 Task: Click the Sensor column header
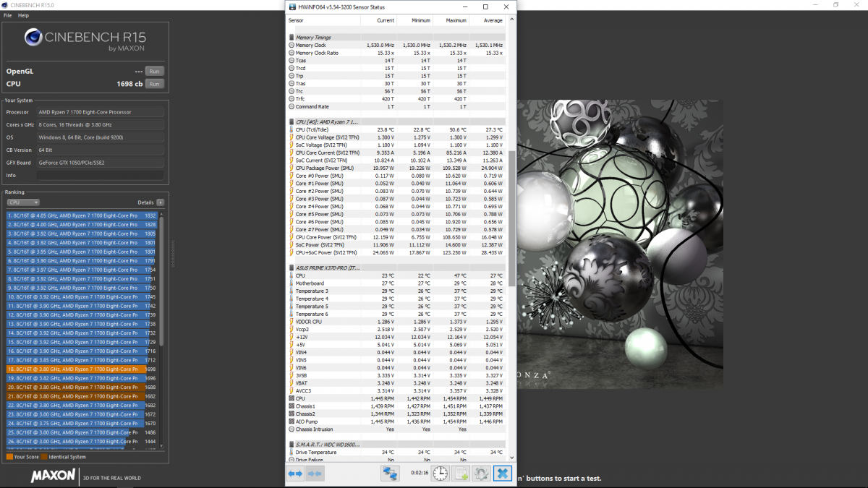[x=323, y=20]
